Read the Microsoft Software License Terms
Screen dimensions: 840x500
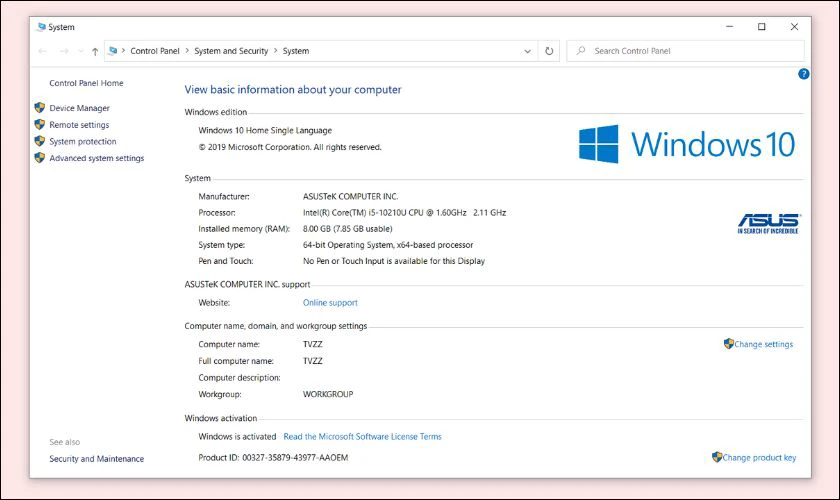[362, 436]
